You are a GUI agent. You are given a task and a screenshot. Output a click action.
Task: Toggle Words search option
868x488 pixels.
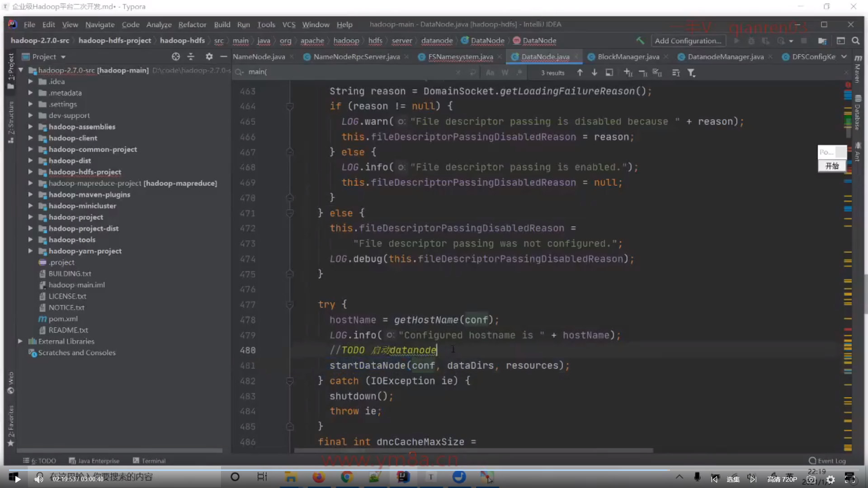tap(505, 73)
